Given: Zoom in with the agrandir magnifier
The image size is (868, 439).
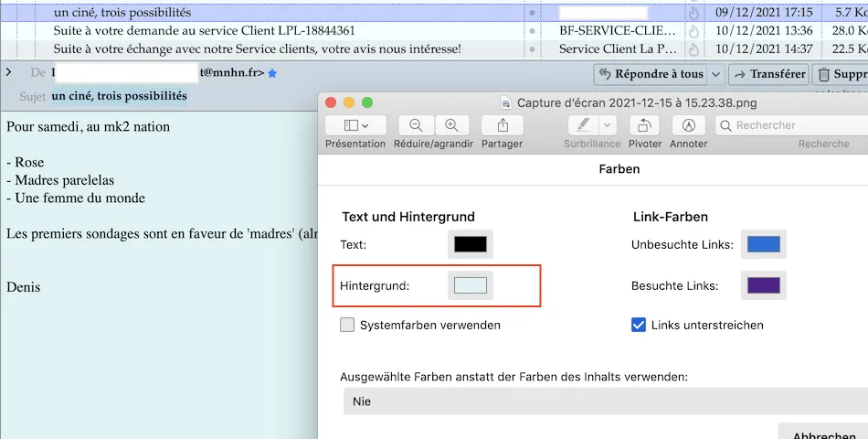Looking at the screenshot, I should point(451,126).
